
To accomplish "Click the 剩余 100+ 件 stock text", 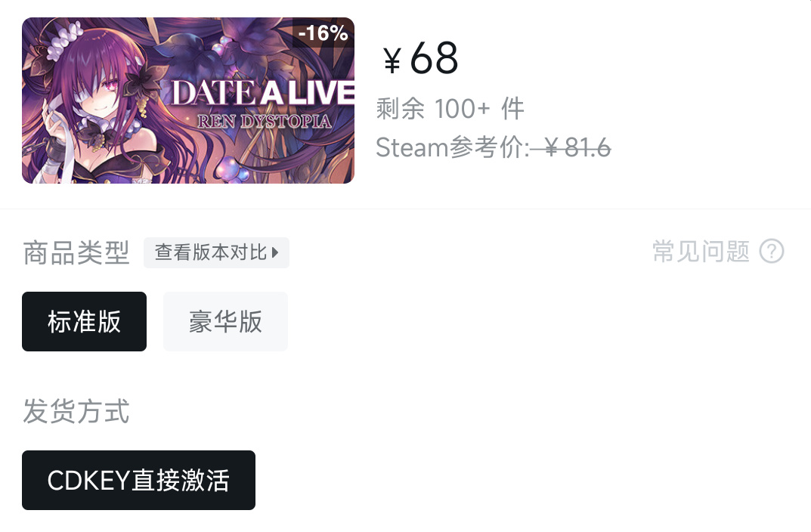I will [450, 109].
